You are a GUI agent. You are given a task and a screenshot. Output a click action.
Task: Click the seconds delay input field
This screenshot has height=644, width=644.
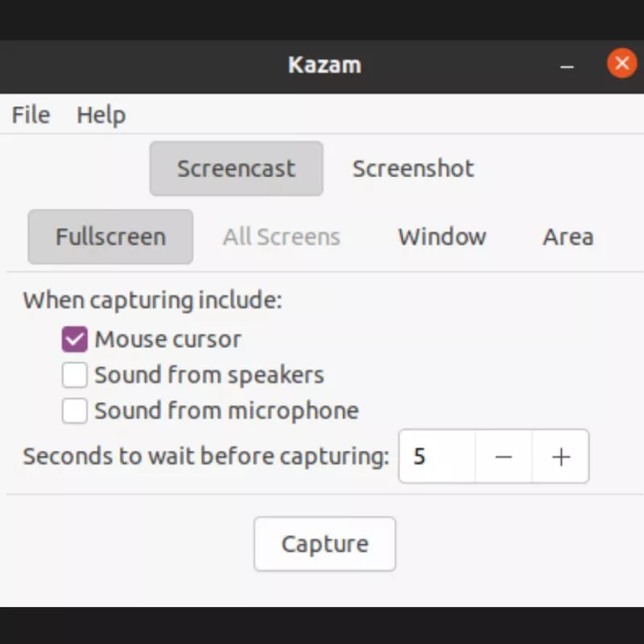435,456
